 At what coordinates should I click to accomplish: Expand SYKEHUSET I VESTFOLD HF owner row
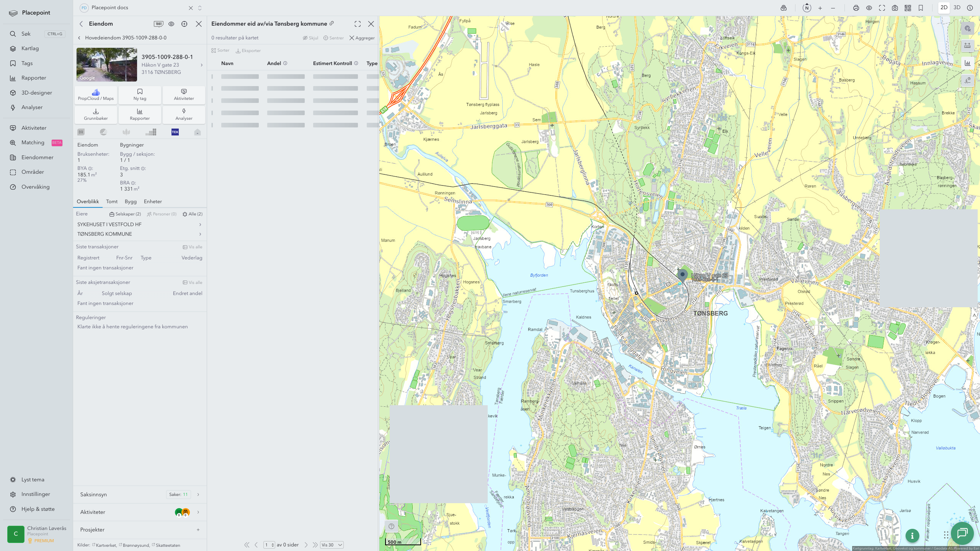click(x=139, y=225)
